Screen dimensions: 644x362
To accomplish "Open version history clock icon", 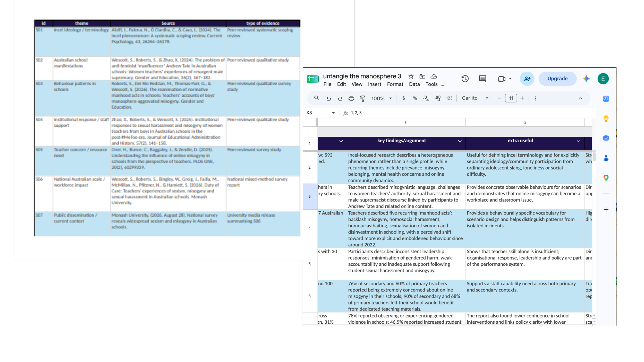I will 465,79.
